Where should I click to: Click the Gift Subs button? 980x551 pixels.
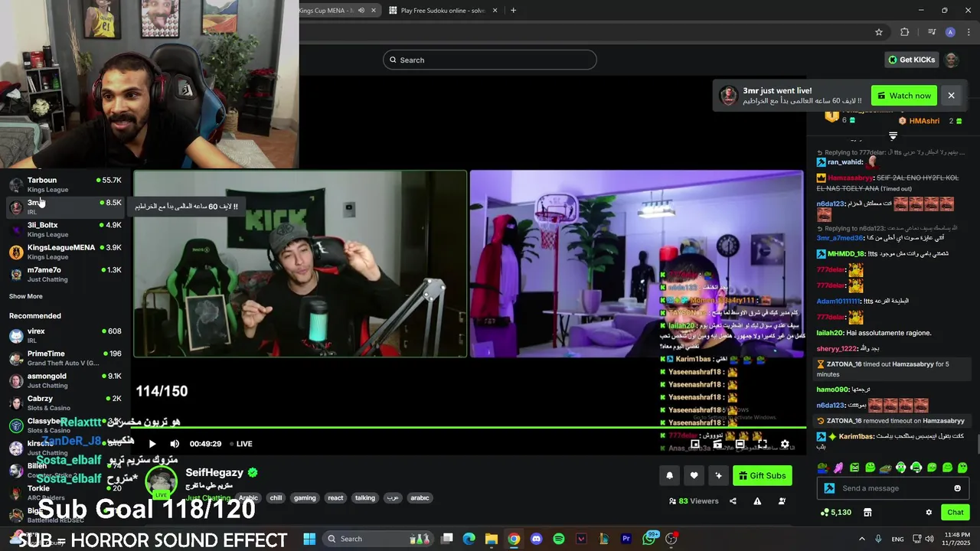[762, 475]
